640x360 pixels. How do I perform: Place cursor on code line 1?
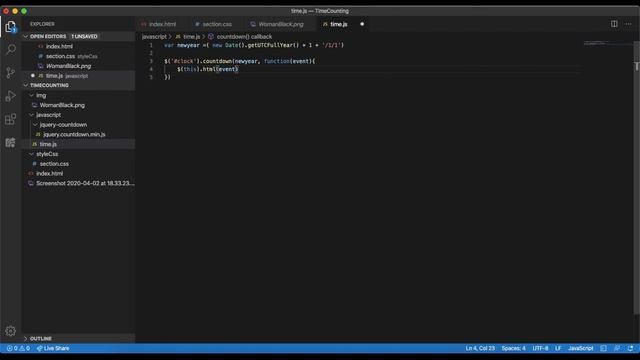click(254, 45)
